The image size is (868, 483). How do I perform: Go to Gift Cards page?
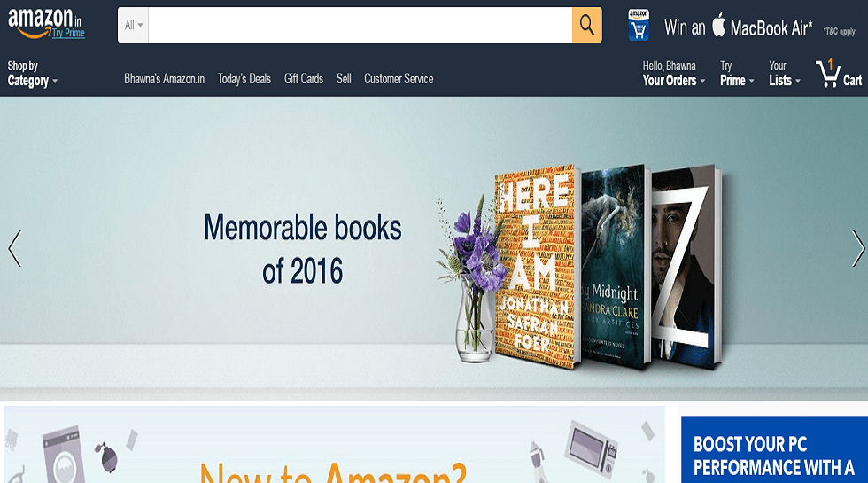(x=303, y=79)
